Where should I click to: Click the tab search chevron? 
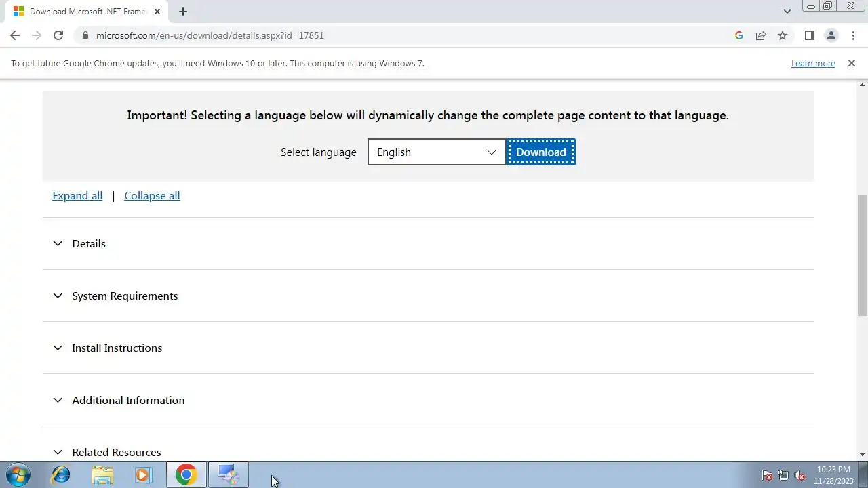pyautogui.click(x=787, y=12)
